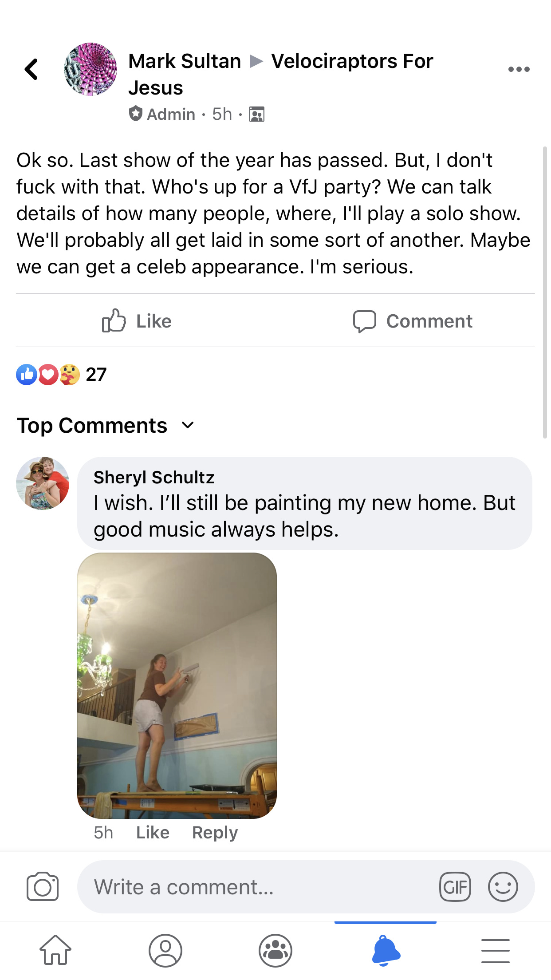
Task: Tap the Comment button under the post
Action: 413,320
